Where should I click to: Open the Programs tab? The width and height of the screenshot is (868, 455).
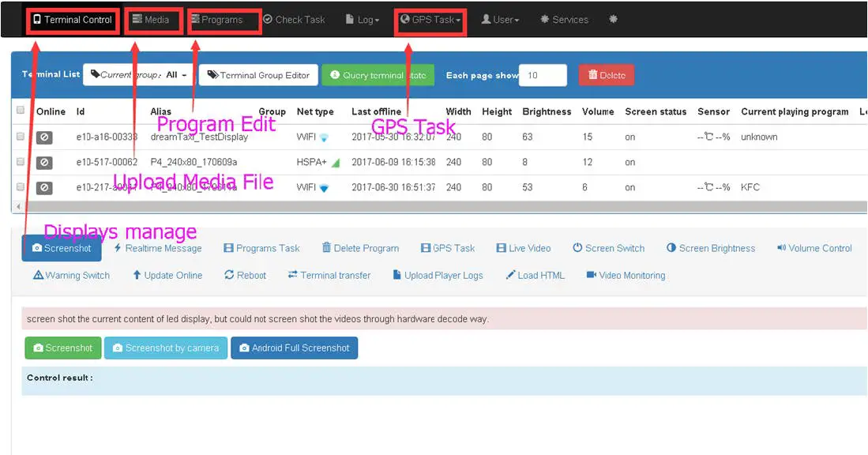coord(217,20)
